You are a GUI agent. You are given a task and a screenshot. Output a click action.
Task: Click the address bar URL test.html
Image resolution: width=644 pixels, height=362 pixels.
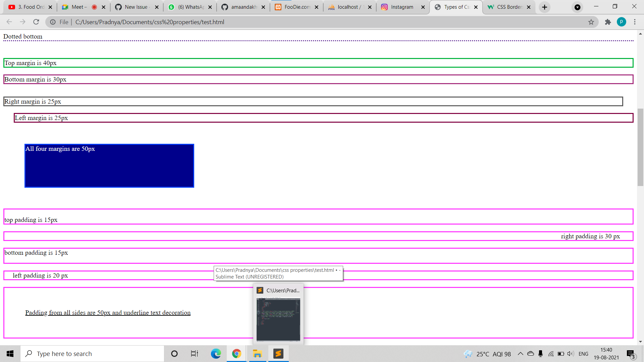coord(150,22)
